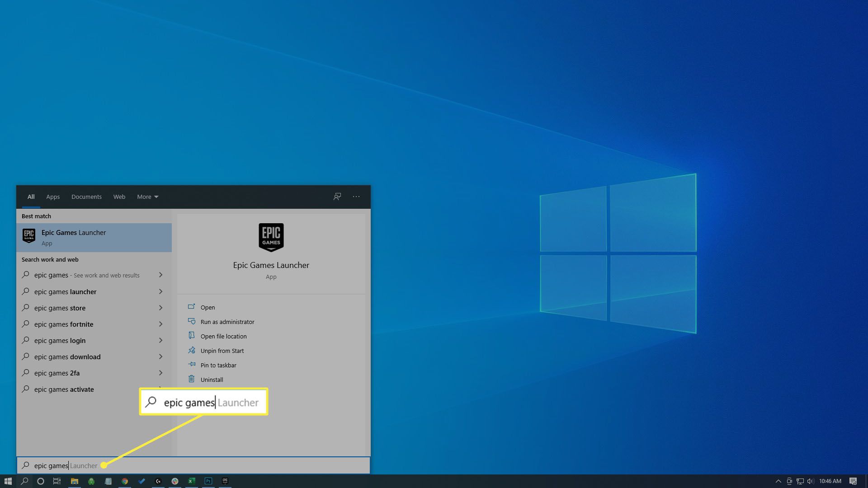Expand the More filter dropdown
The height and width of the screenshot is (488, 868).
(x=148, y=197)
